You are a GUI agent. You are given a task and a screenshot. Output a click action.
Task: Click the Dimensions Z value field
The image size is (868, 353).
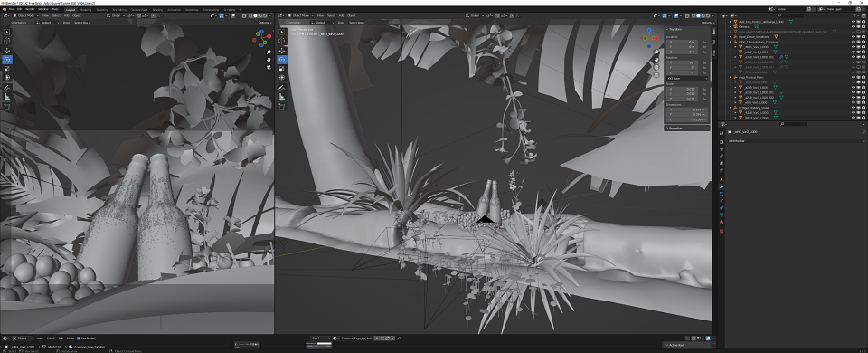tap(686, 119)
